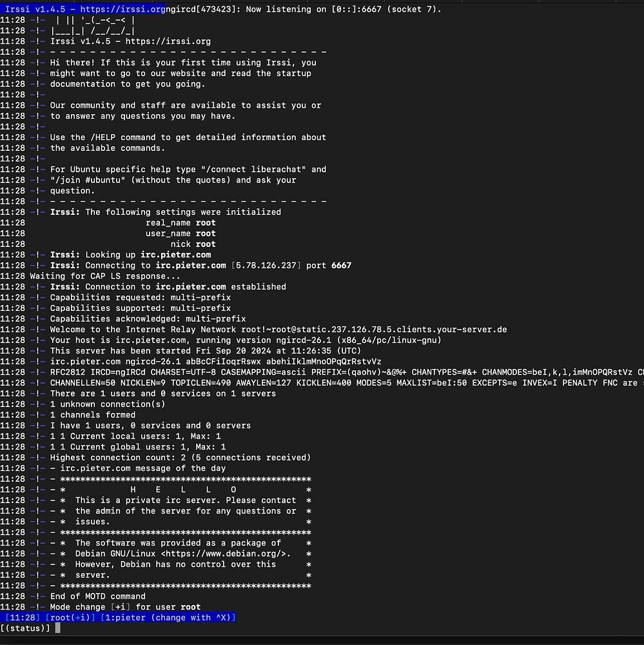
Task: Click the [1:pieter (change with ^X)] window indicator
Action: point(168,619)
